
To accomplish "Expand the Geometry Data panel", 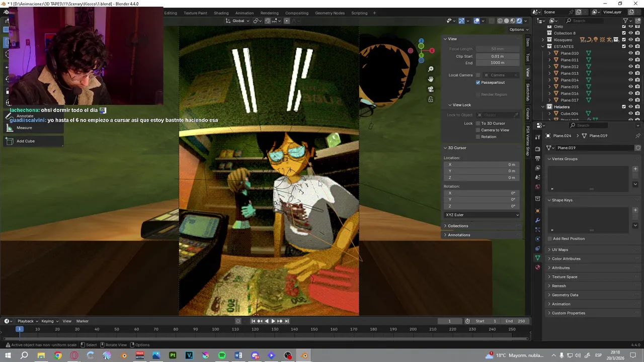I will 565,295.
